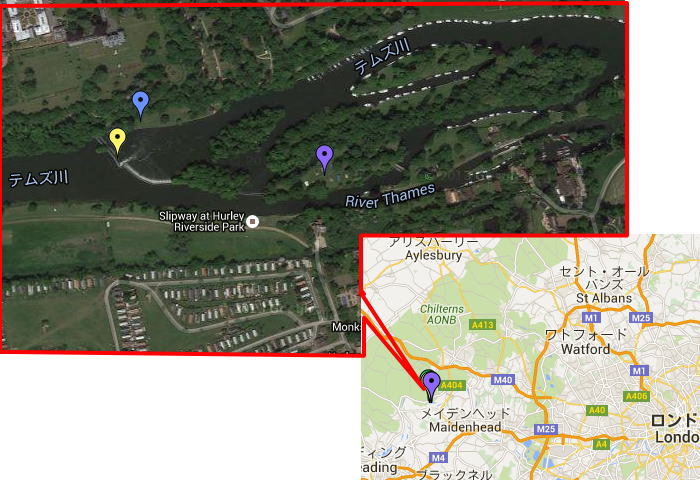Click the A413 road shield
Image resolution: width=700 pixels, height=480 pixels.
coord(483,325)
